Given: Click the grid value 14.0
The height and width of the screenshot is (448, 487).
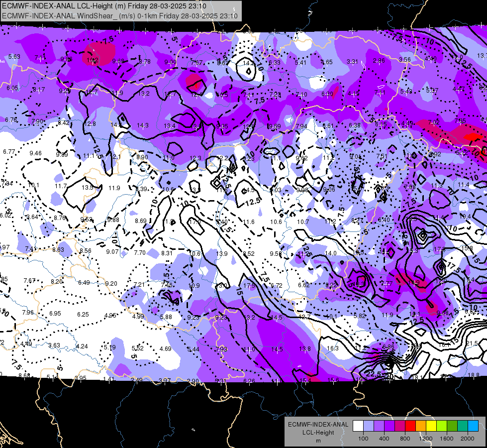Looking at the screenshot, I should pos(331,253).
